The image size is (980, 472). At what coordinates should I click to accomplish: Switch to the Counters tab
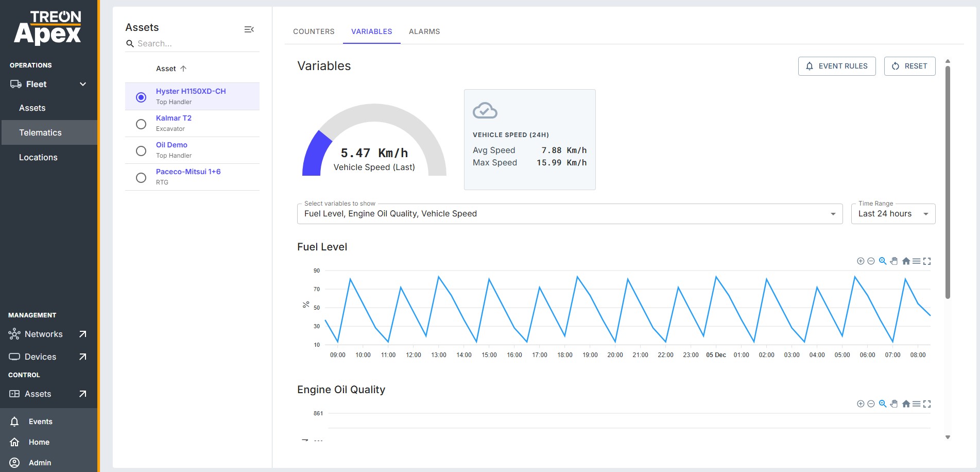point(314,31)
